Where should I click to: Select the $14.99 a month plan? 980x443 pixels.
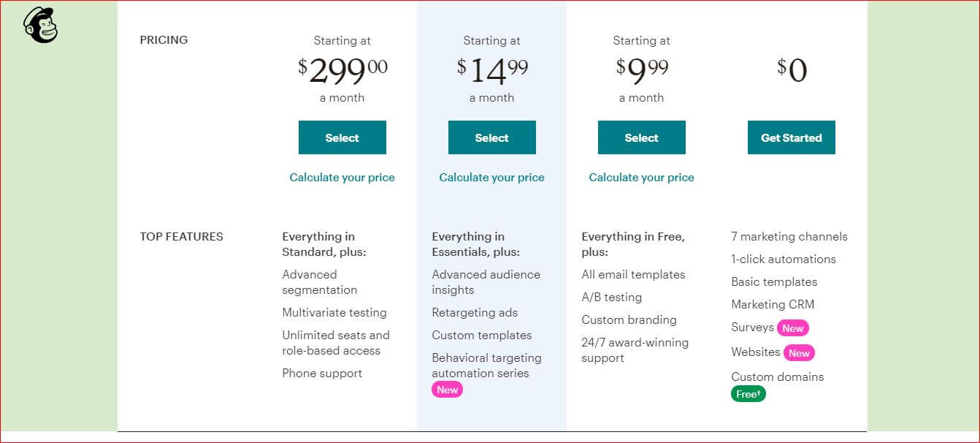[491, 137]
